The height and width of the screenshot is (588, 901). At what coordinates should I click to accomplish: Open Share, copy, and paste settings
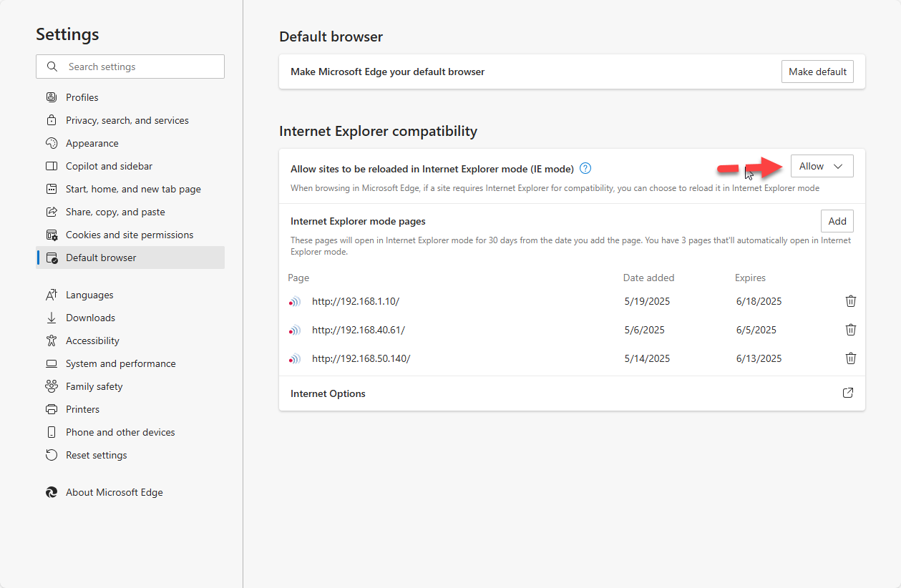pos(130,212)
